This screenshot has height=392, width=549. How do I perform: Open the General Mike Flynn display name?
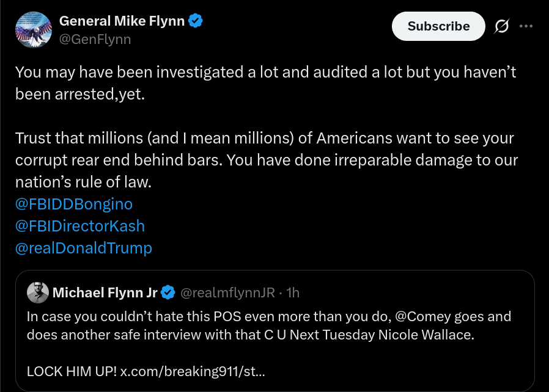coord(122,21)
